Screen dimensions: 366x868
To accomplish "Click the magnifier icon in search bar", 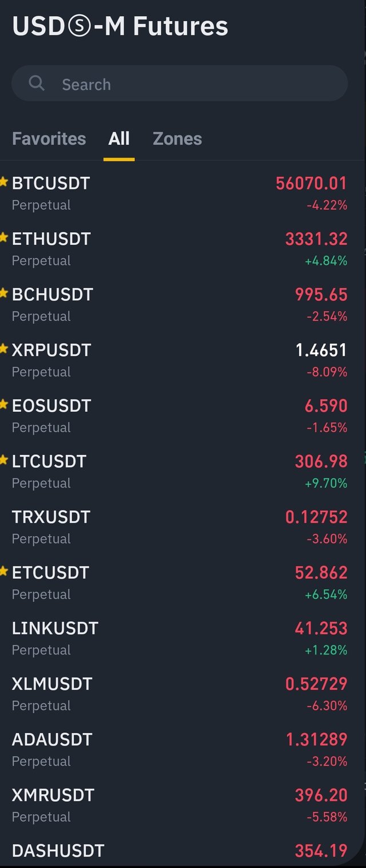I will click(37, 84).
